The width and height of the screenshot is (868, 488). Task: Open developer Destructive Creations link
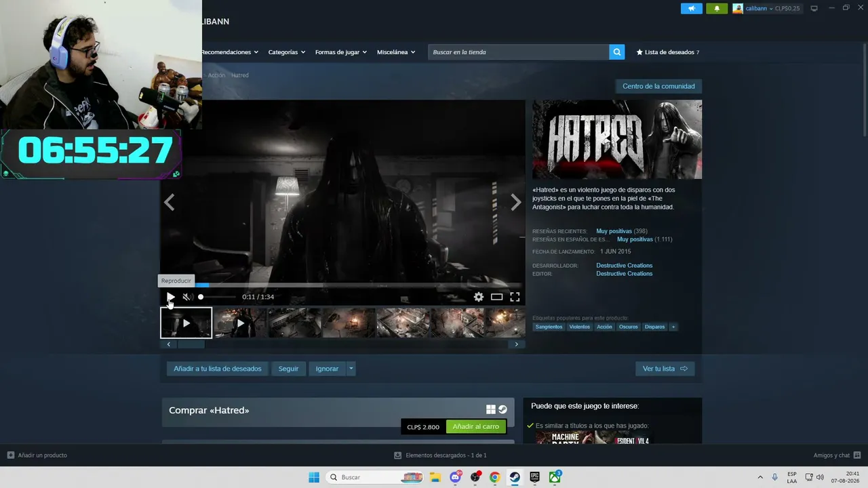tap(625, 266)
